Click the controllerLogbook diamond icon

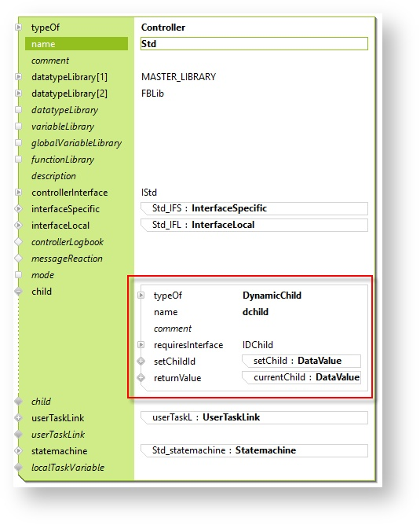[18, 241]
